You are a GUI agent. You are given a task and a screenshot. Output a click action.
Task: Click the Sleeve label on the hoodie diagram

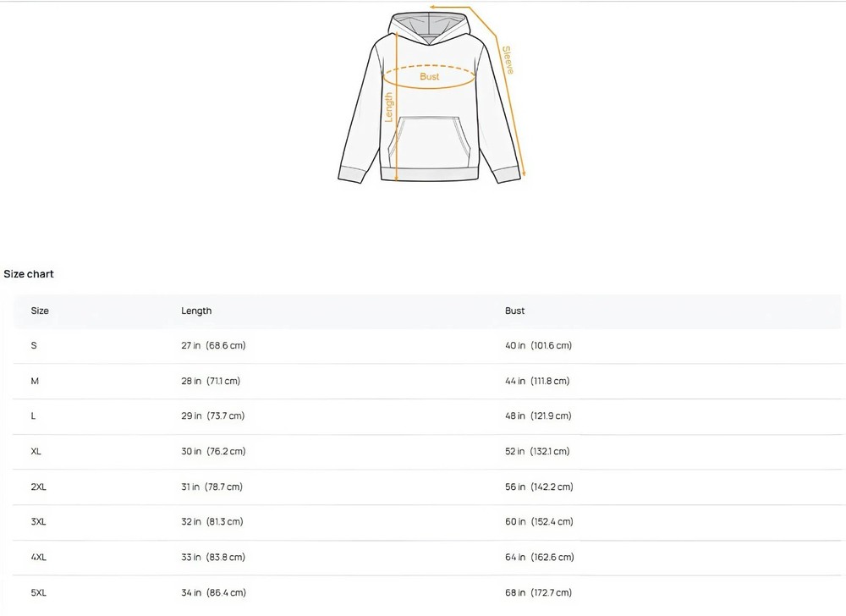[x=508, y=60]
